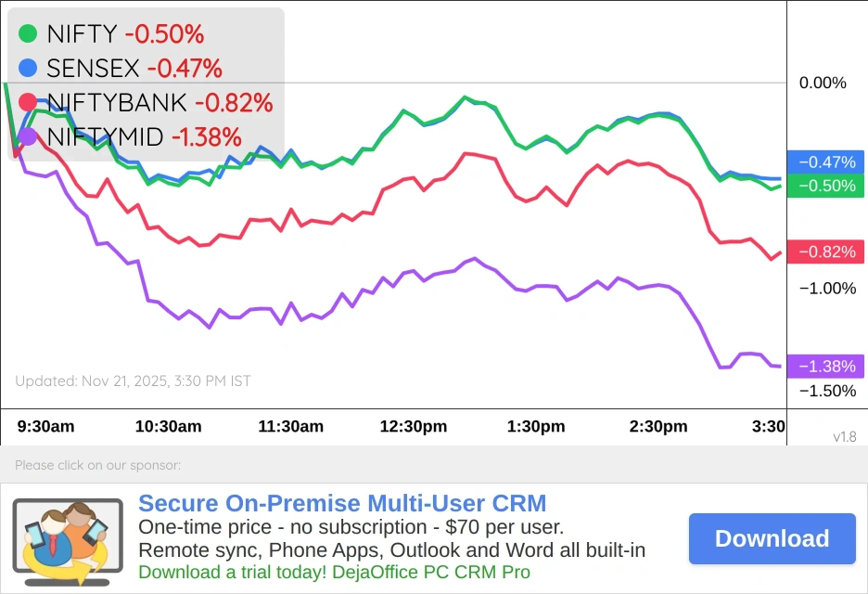Click the CRM sponsor monitor icon
Screen dimensions: 868x594
coord(68,540)
